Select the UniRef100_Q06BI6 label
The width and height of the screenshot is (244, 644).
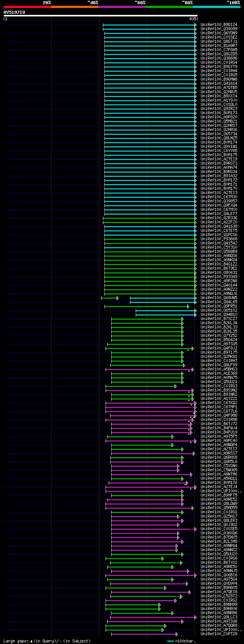[x=219, y=575]
